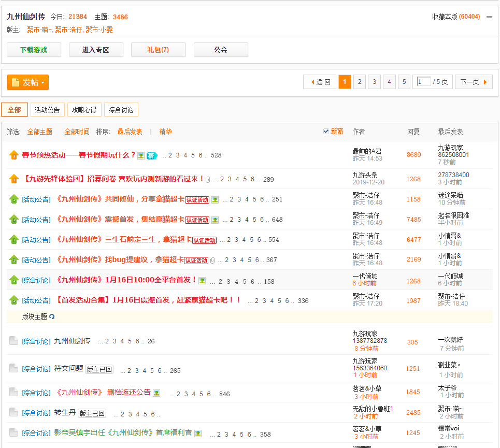Image resolution: width=500 pixels, height=448 pixels.
Task: Open the 发帖 post dropdown button
Action: [x=28, y=82]
